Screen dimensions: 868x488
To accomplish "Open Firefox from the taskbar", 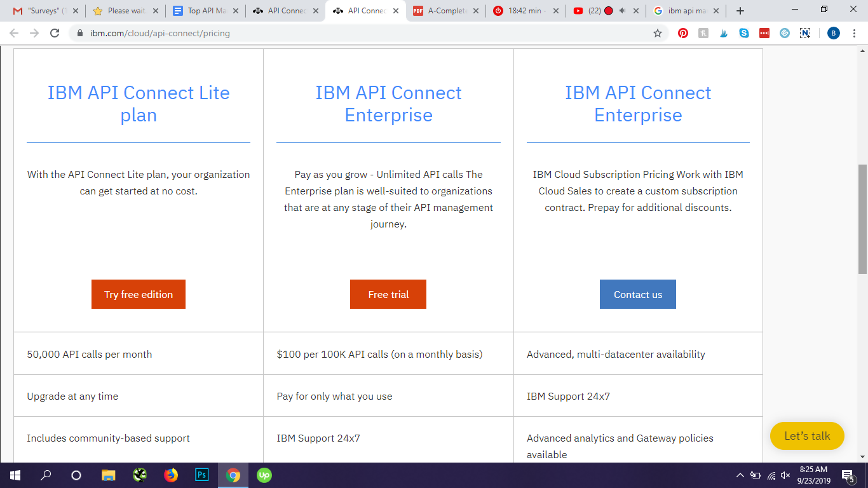I will pos(171,475).
